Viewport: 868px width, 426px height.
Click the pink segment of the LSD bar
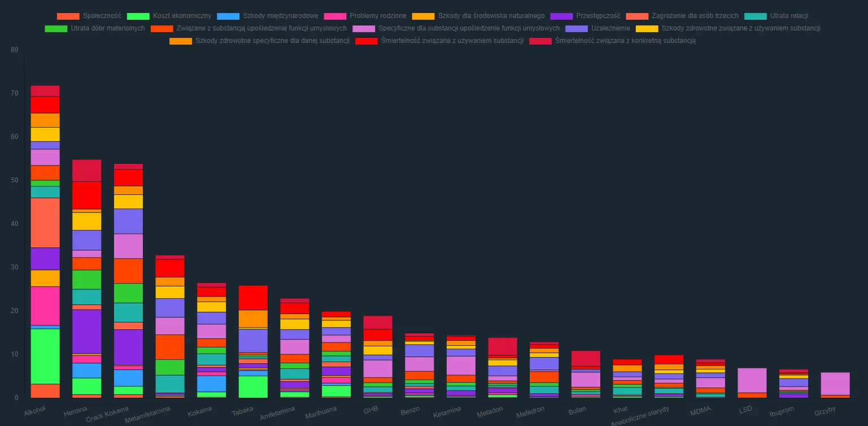752,380
